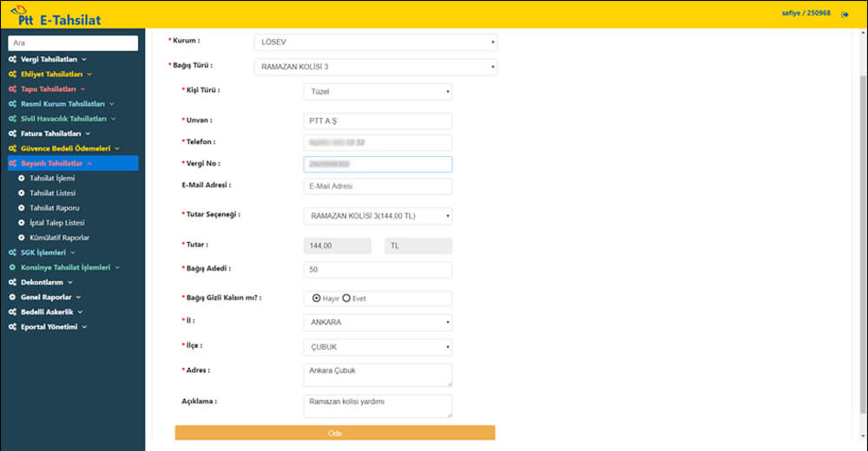Click the Ptt E-Tahsilat logo
This screenshot has height=451, width=868.
coord(56,16)
